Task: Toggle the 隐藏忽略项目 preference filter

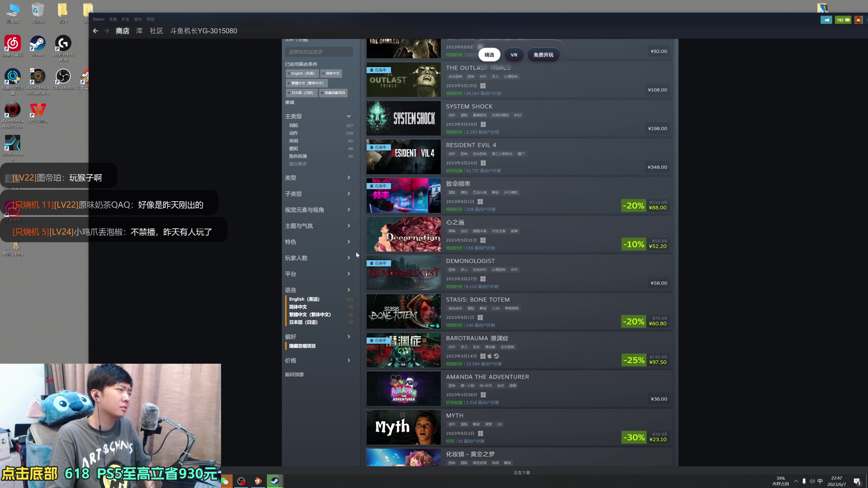Action: point(302,346)
